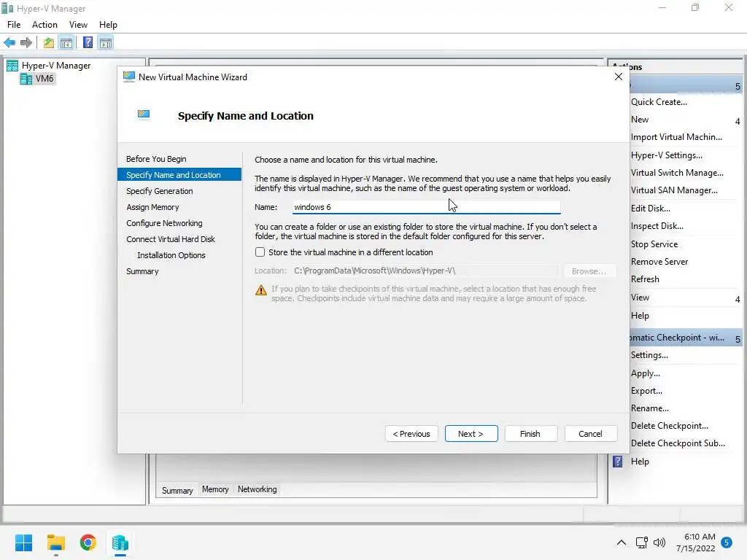This screenshot has height=560, width=747.
Task: Close the New Virtual Machine Wizard
Action: coord(619,77)
